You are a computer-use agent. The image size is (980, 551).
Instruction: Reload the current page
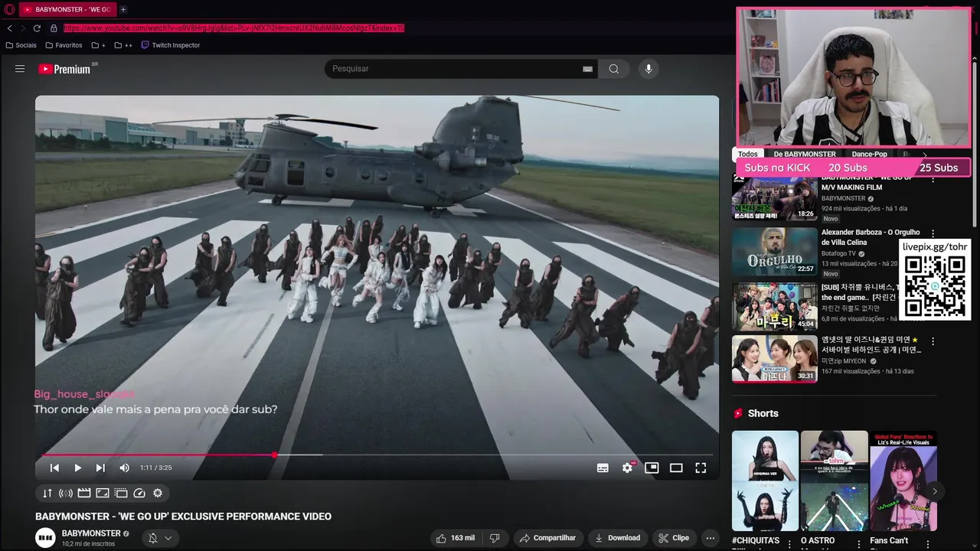click(x=37, y=28)
